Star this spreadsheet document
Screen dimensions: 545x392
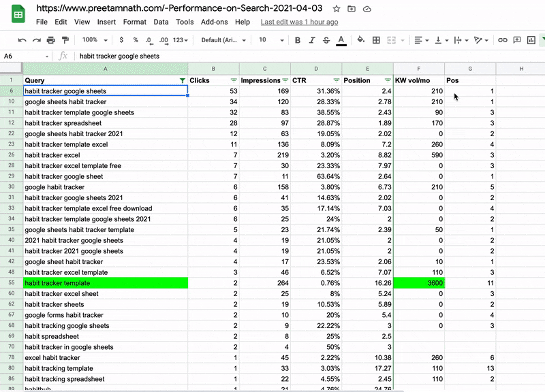click(337, 9)
